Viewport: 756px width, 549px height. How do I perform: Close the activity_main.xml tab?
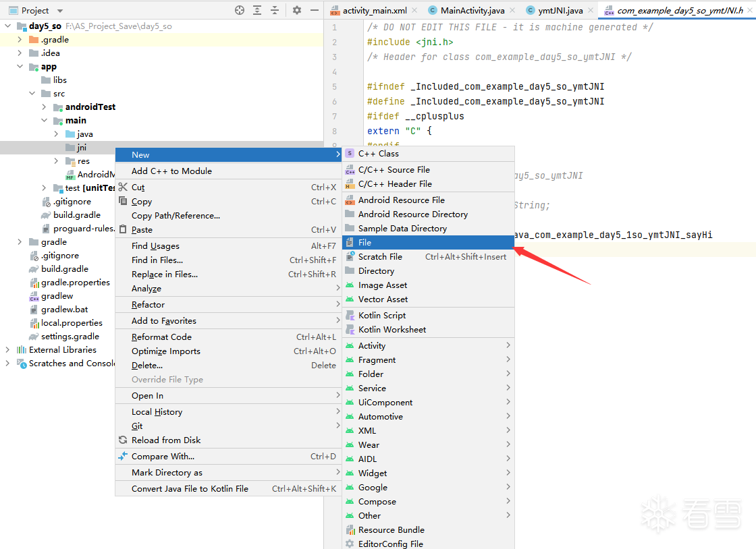(x=414, y=10)
